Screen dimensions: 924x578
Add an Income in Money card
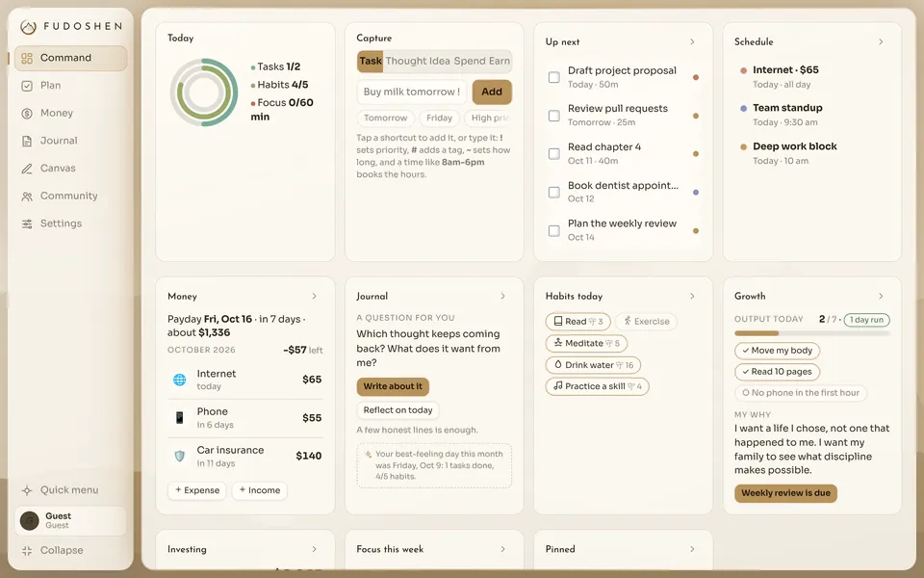(259, 490)
